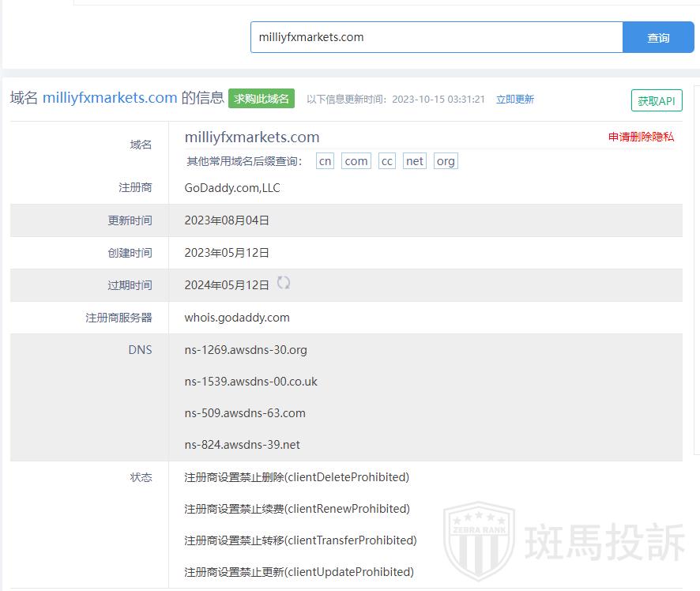Select the com domain suffix

tap(356, 161)
